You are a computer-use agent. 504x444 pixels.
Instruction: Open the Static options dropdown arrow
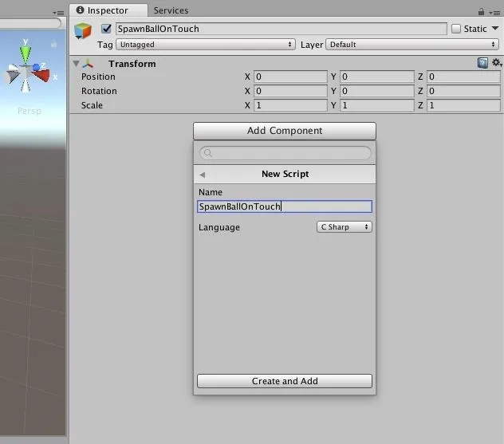pyautogui.click(x=495, y=28)
